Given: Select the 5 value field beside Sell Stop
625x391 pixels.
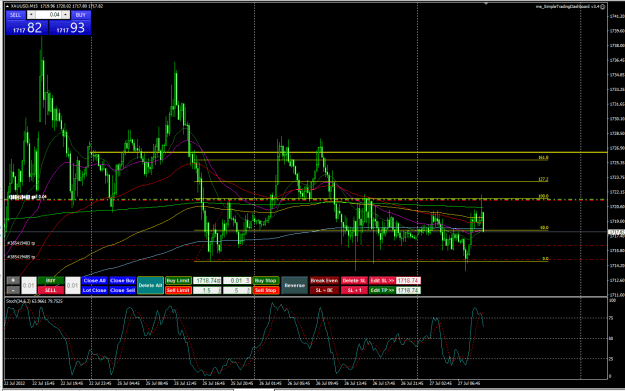Looking at the screenshot, I should point(237,291).
